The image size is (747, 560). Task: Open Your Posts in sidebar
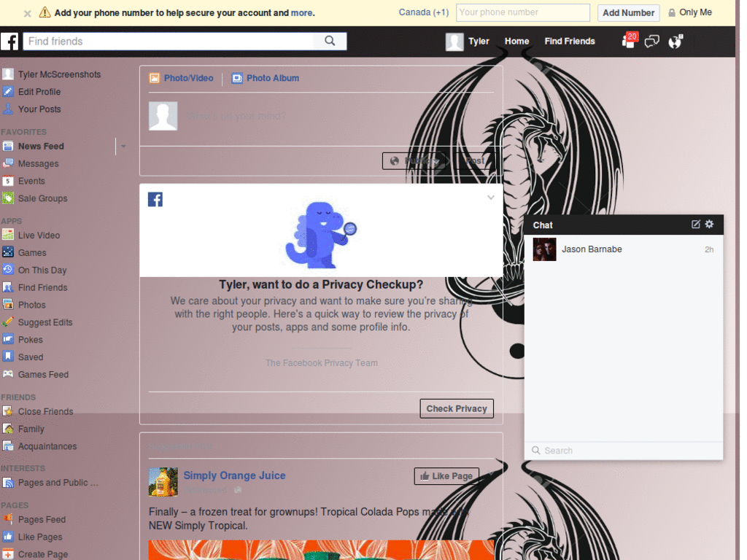click(x=31, y=109)
